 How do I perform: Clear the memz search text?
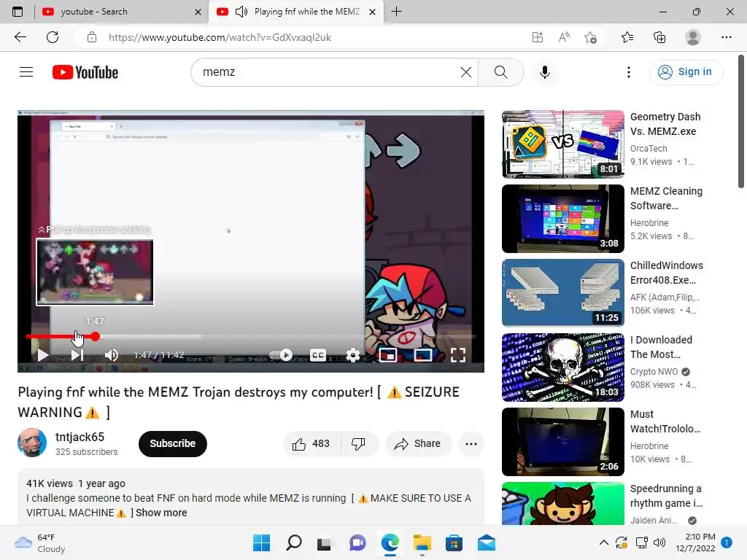(x=466, y=72)
